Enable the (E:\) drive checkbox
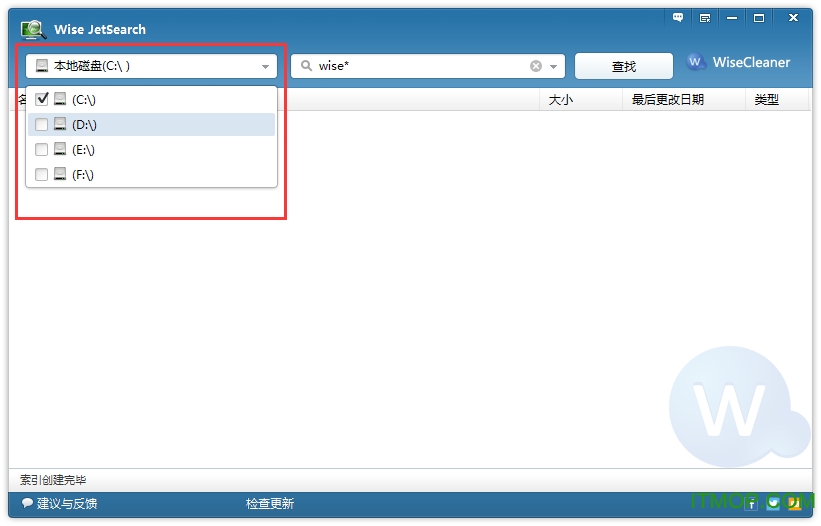Screen dimensions: 821x526 [x=42, y=149]
